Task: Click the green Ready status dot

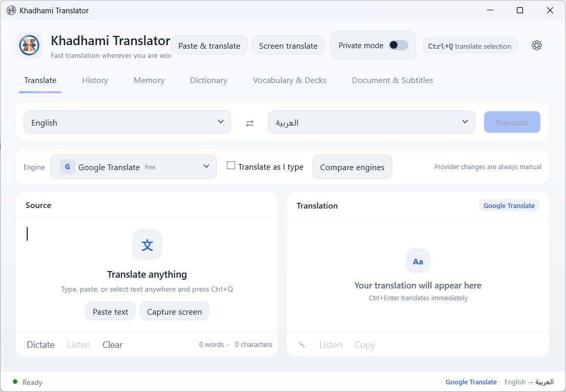Action: 15,382
